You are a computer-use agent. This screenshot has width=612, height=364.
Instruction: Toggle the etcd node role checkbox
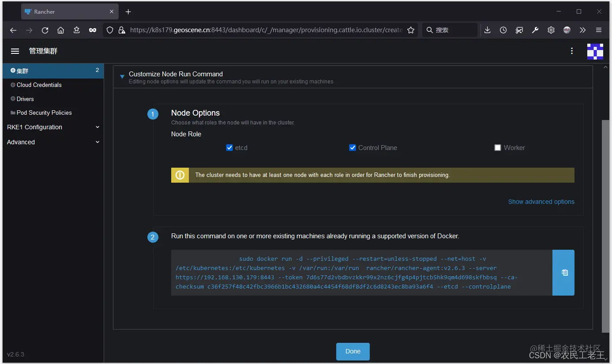pyautogui.click(x=229, y=148)
